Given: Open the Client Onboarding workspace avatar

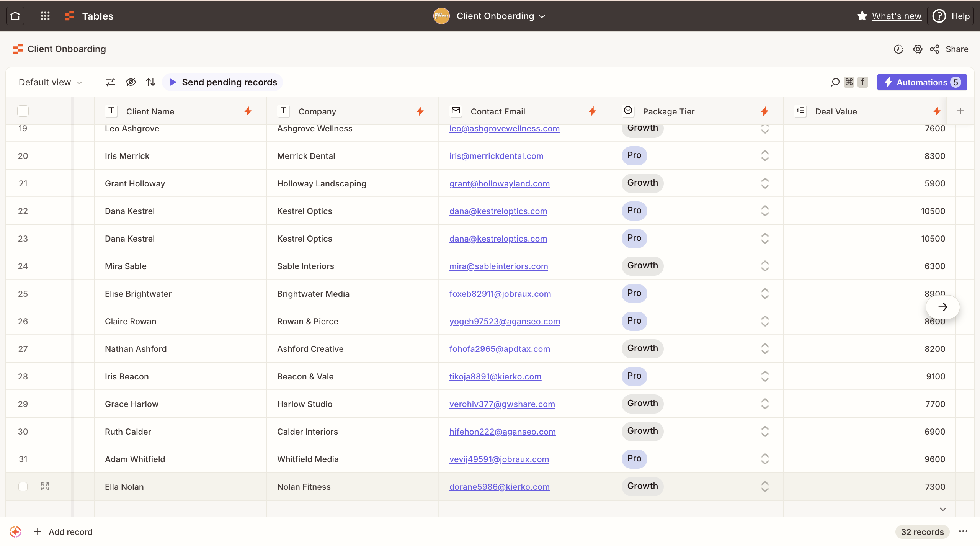Looking at the screenshot, I should point(441,16).
